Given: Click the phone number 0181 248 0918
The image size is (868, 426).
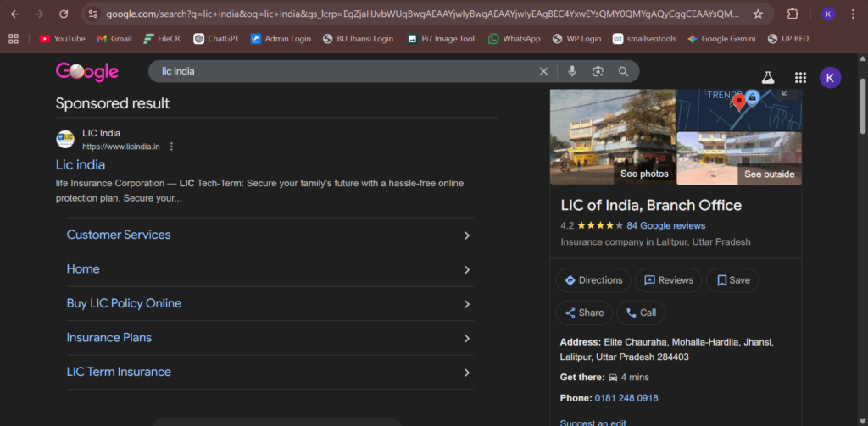Looking at the screenshot, I should (626, 398).
